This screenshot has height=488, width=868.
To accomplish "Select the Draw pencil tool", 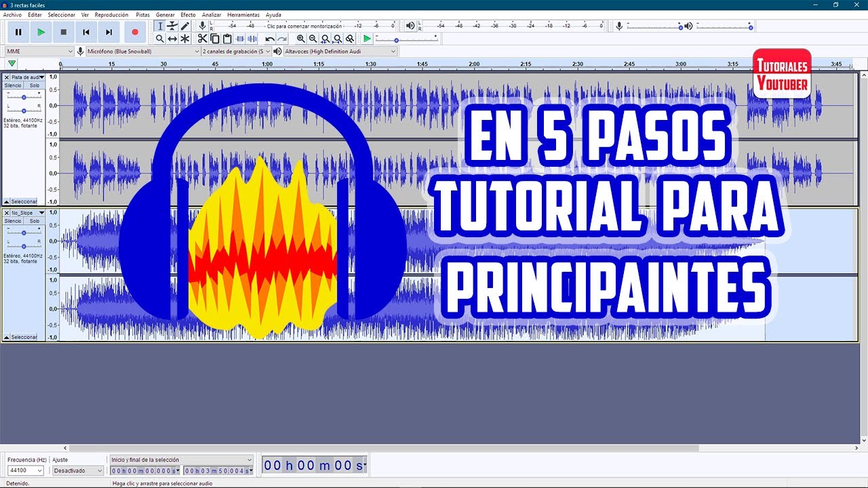I will [x=184, y=26].
